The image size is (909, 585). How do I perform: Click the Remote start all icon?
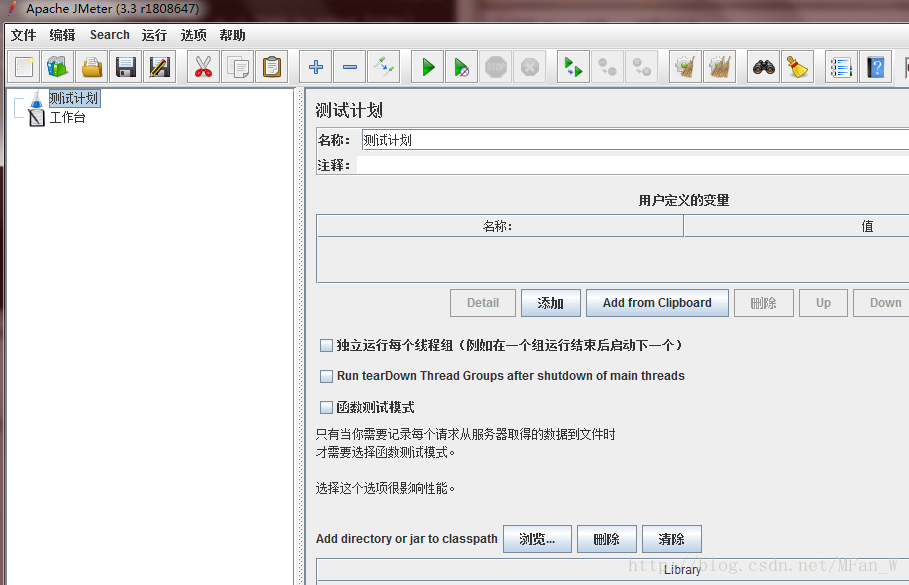[x=573, y=67]
